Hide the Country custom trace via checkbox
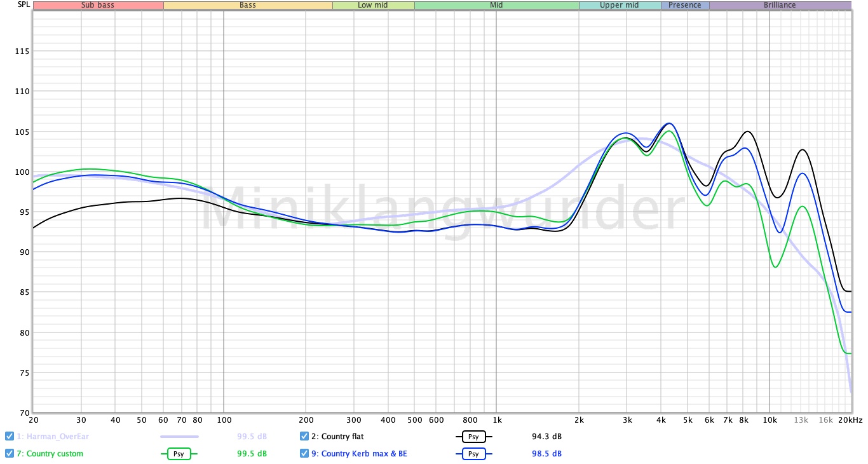The height and width of the screenshot is (464, 868). pyautogui.click(x=10, y=453)
